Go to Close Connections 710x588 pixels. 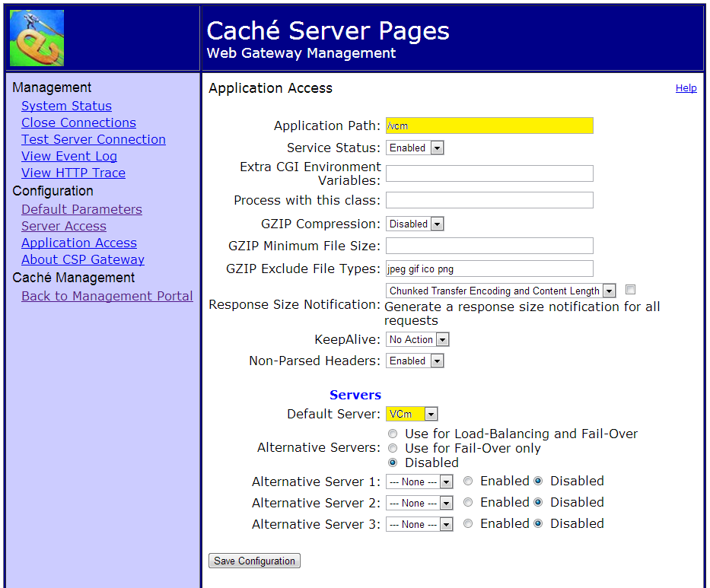(x=78, y=122)
